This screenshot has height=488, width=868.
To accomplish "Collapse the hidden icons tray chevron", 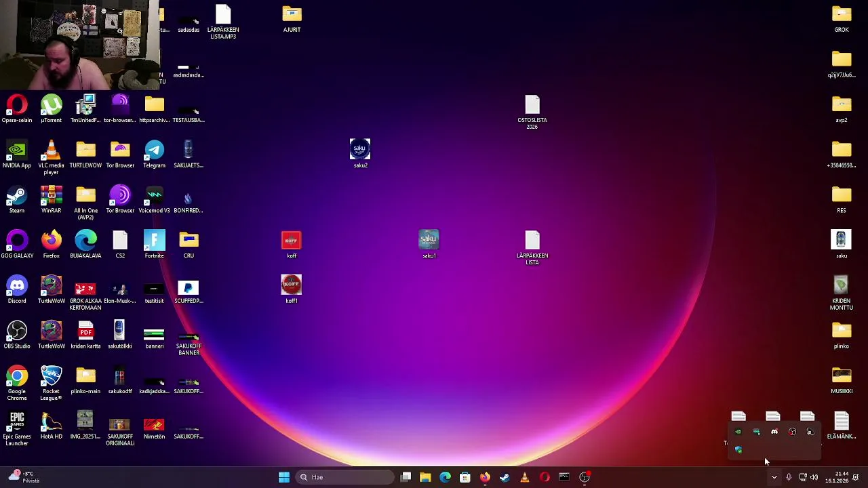I will click(x=774, y=477).
